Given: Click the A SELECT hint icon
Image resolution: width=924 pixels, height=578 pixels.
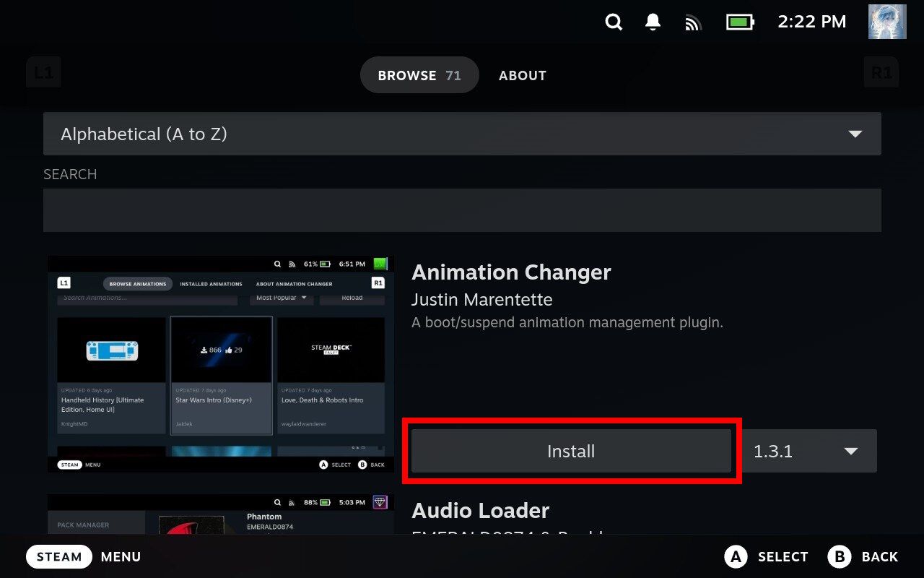Looking at the screenshot, I should [x=736, y=556].
